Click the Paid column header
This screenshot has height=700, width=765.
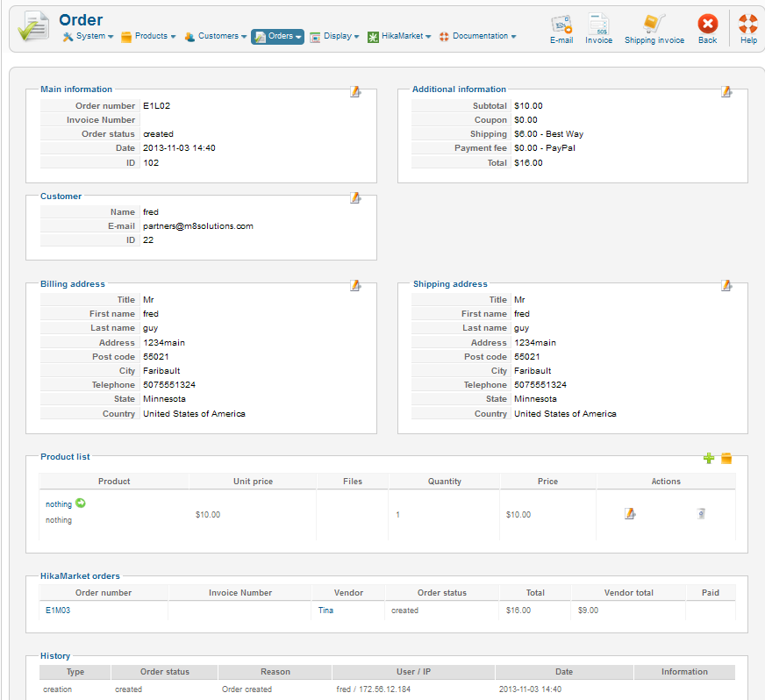coord(711,593)
